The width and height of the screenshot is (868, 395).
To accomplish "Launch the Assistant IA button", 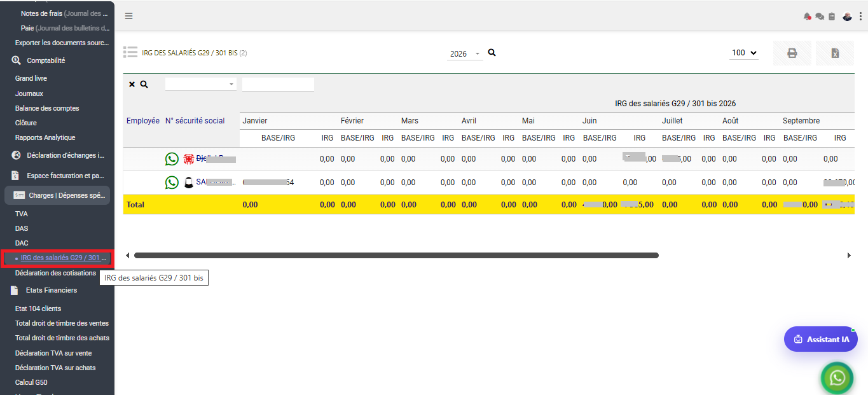I will tap(820, 339).
